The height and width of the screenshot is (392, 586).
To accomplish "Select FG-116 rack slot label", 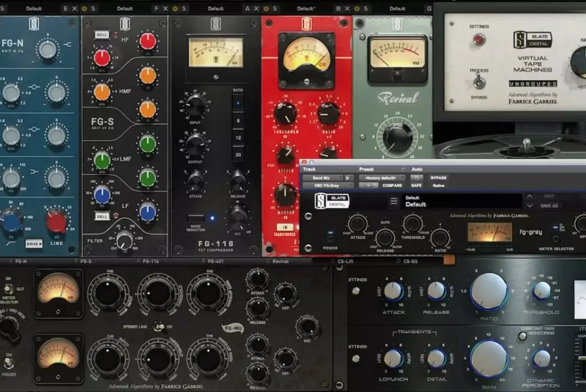I will click(x=150, y=261).
